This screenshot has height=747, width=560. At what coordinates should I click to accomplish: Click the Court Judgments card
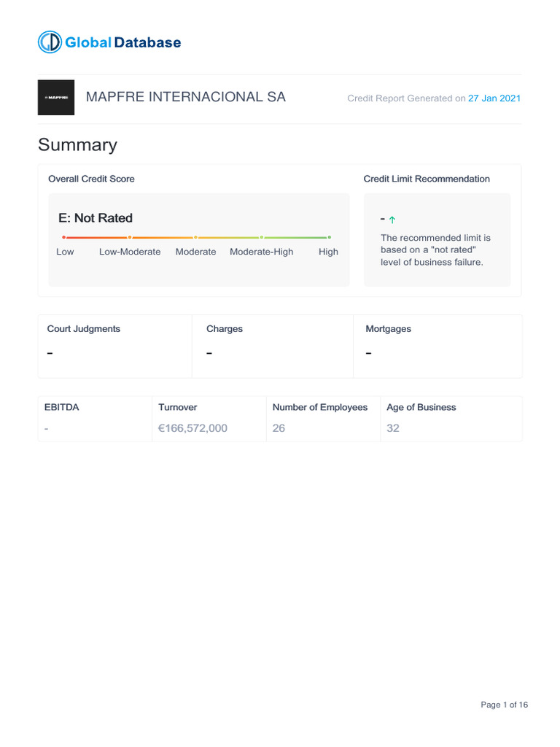click(x=115, y=346)
